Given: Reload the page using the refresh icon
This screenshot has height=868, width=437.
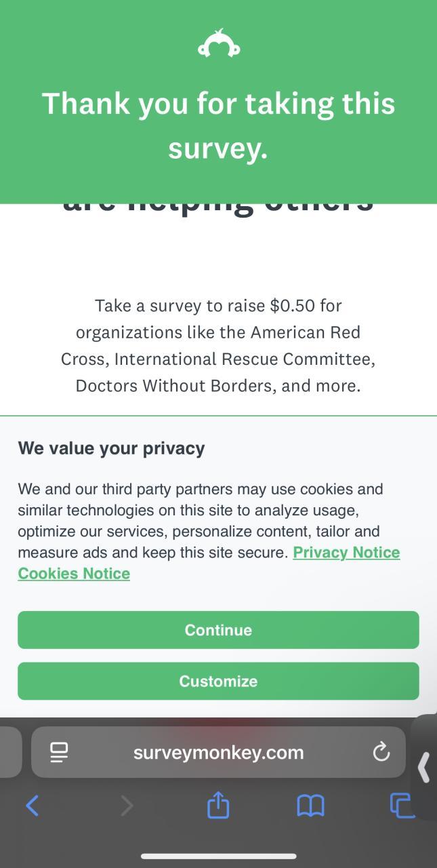Looking at the screenshot, I should 381,752.
